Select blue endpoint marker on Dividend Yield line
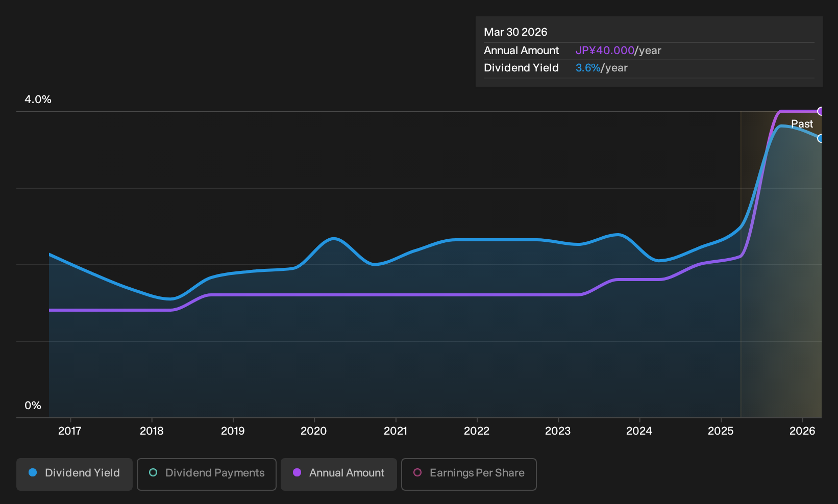Image resolution: width=838 pixels, height=504 pixels. coord(820,138)
